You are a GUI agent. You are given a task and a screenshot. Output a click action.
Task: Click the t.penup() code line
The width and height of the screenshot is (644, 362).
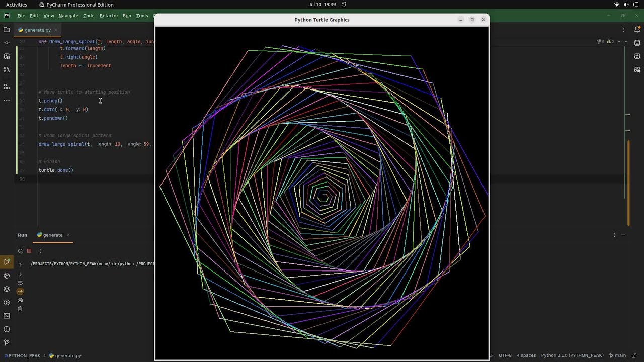[x=50, y=101]
